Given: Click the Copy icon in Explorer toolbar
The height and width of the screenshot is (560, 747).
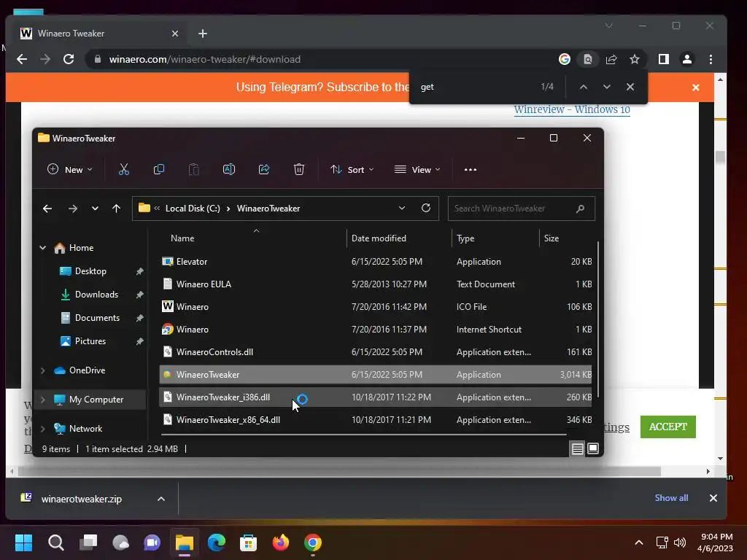Looking at the screenshot, I should point(158,169).
